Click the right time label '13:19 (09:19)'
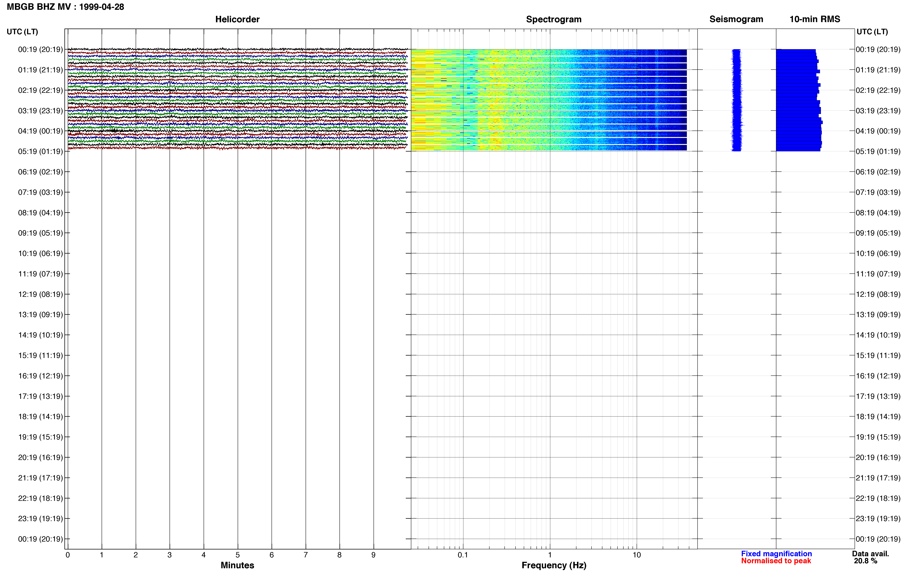 pyautogui.click(x=878, y=315)
